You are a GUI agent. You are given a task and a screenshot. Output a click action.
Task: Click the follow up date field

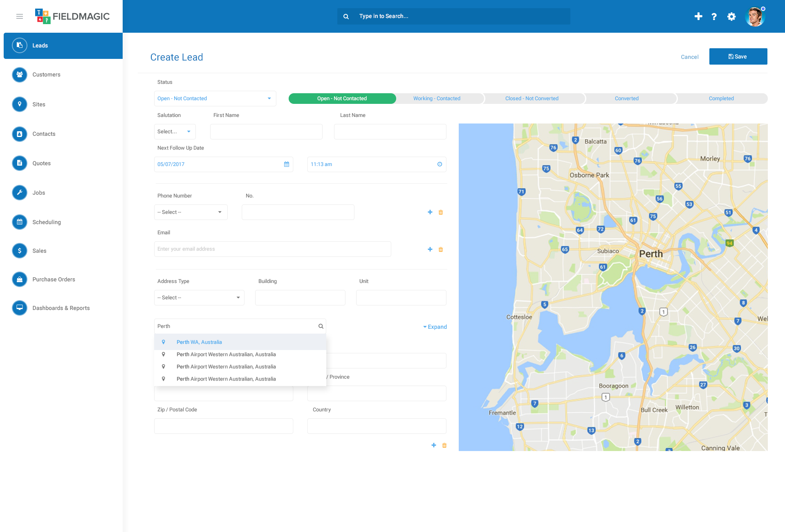[x=224, y=164]
